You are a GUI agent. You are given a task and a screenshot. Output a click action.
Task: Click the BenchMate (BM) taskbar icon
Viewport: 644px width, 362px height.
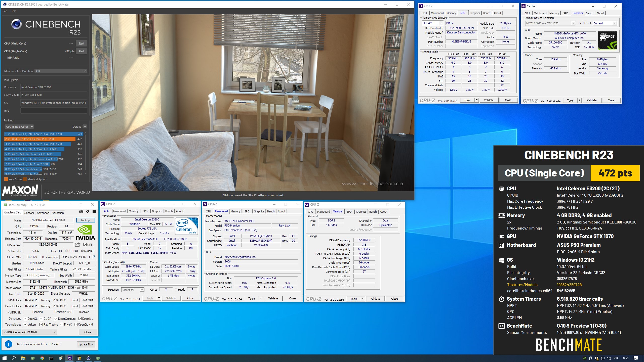pos(79,358)
